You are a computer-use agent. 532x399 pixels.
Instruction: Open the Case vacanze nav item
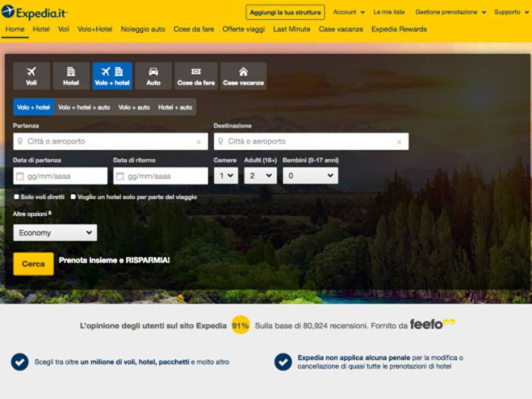coord(341,29)
